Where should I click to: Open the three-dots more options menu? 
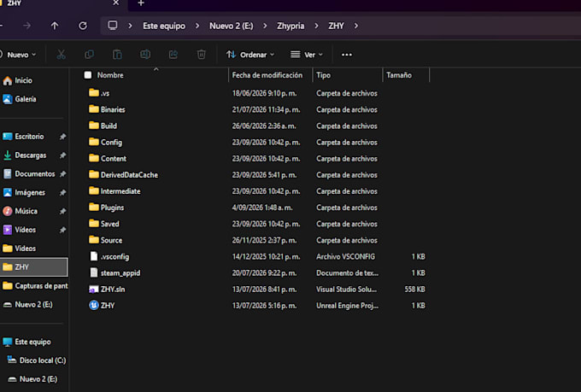(x=347, y=55)
